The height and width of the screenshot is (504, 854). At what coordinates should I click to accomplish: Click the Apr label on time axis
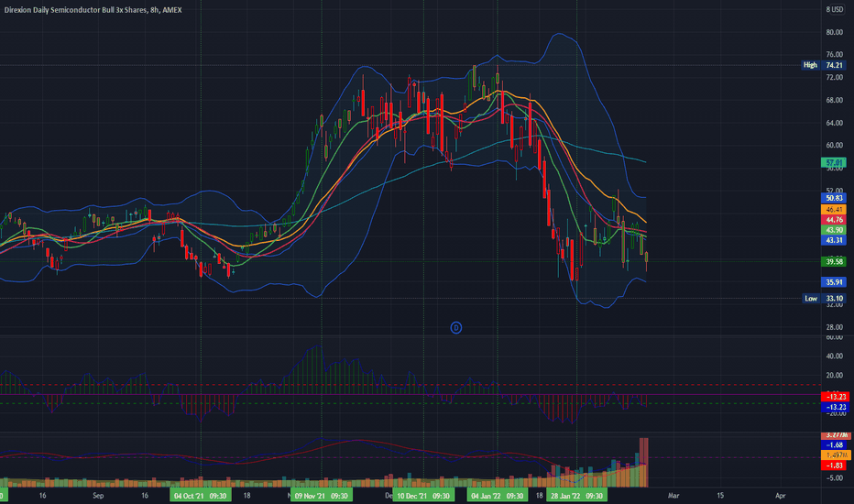tap(781, 495)
